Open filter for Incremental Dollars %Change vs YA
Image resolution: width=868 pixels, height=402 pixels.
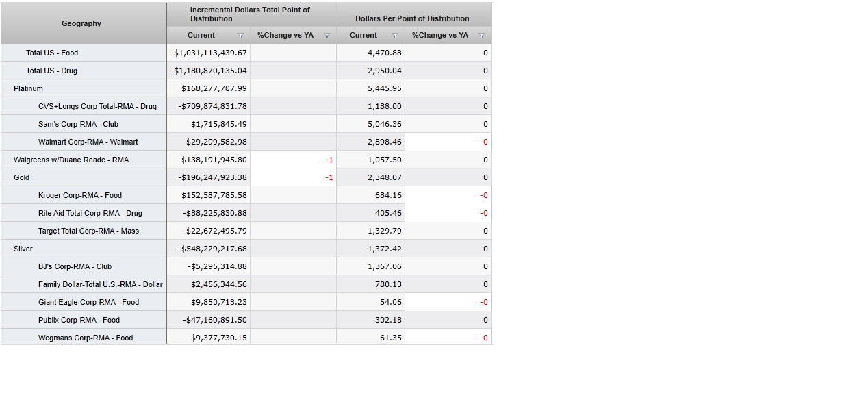(327, 36)
